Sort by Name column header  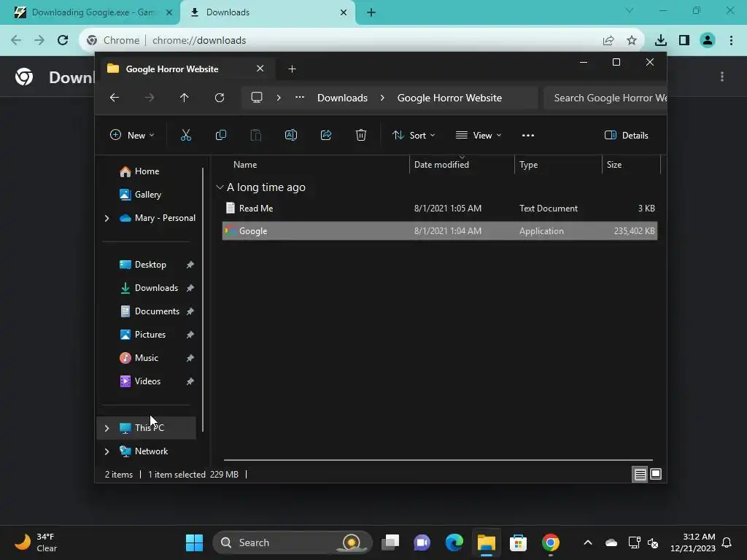[x=245, y=165]
